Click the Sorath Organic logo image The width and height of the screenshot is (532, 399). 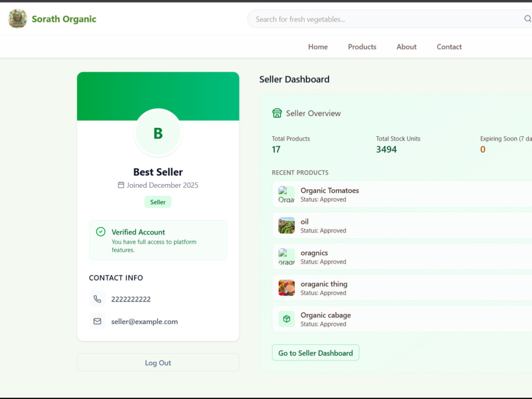tap(18, 19)
